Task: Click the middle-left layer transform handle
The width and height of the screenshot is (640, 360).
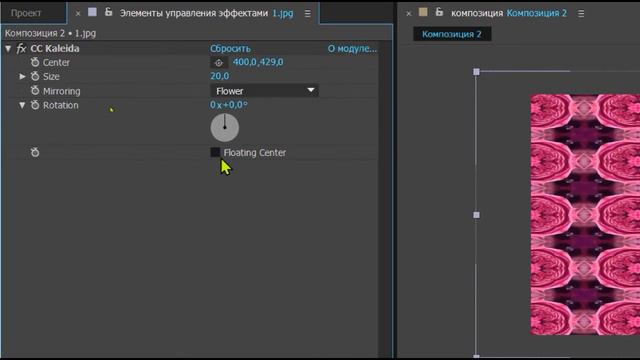Action: [476, 215]
